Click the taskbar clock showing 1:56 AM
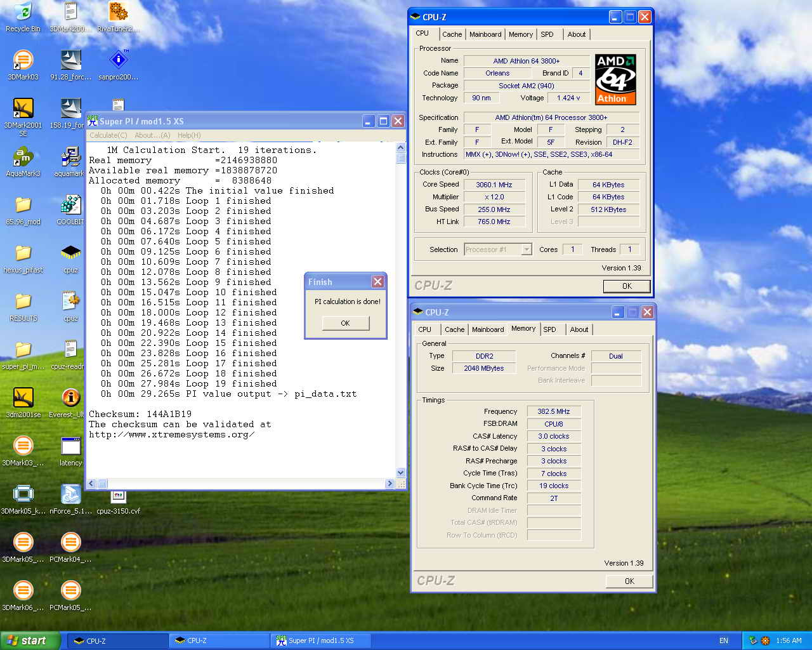The image size is (812, 650). pos(789,640)
